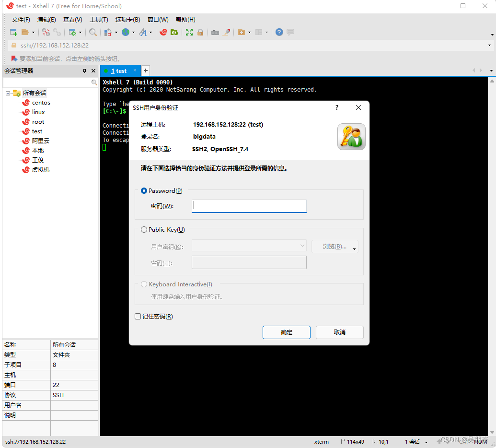Open the 窗口(W) menu

click(x=158, y=20)
